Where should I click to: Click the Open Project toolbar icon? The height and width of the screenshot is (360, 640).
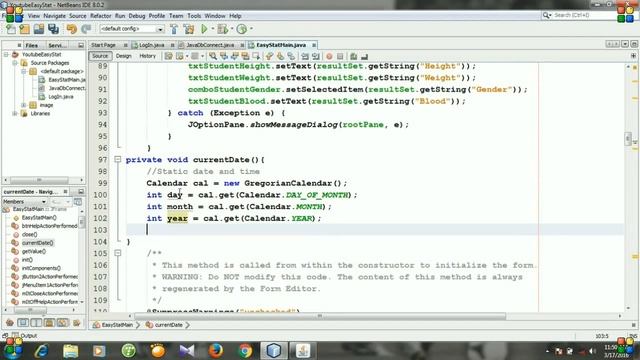point(39,29)
